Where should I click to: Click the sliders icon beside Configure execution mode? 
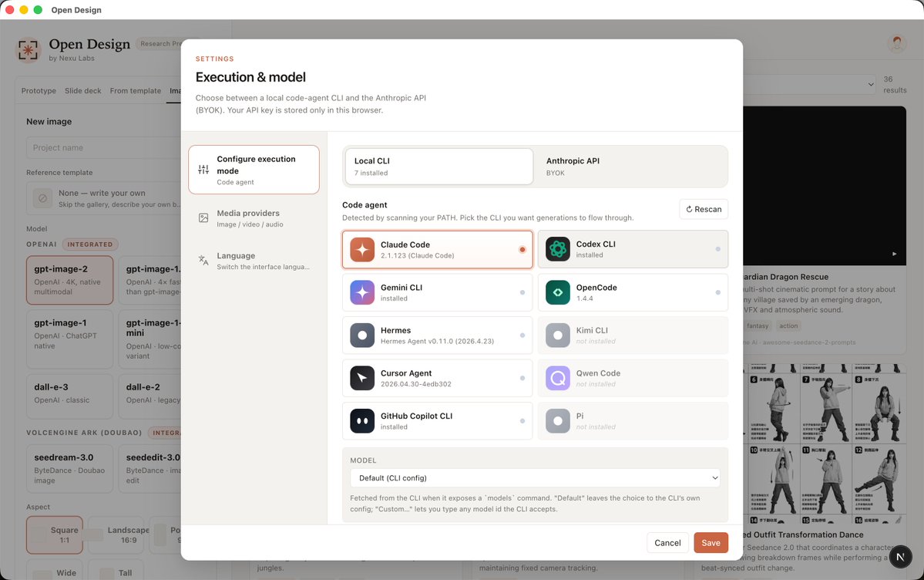(203, 170)
